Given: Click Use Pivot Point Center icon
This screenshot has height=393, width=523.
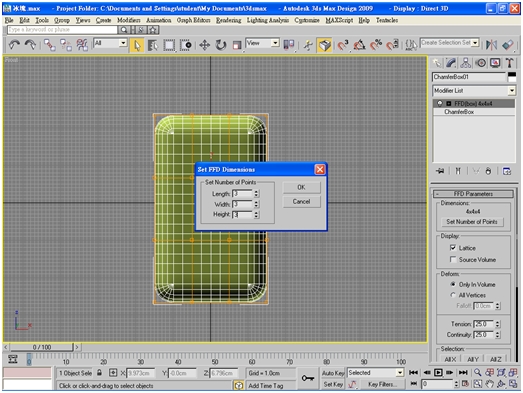Looking at the screenshot, I should (x=289, y=45).
